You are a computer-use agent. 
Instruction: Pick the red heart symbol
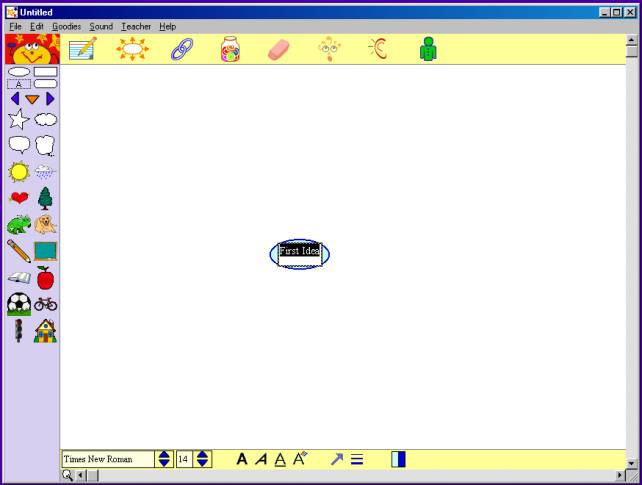point(19,198)
